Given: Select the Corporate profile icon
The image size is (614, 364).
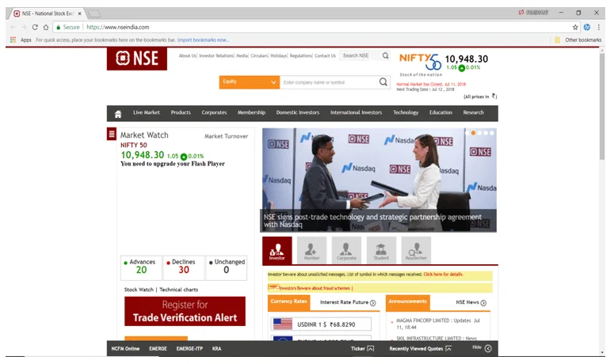Looking at the screenshot, I should click(346, 251).
